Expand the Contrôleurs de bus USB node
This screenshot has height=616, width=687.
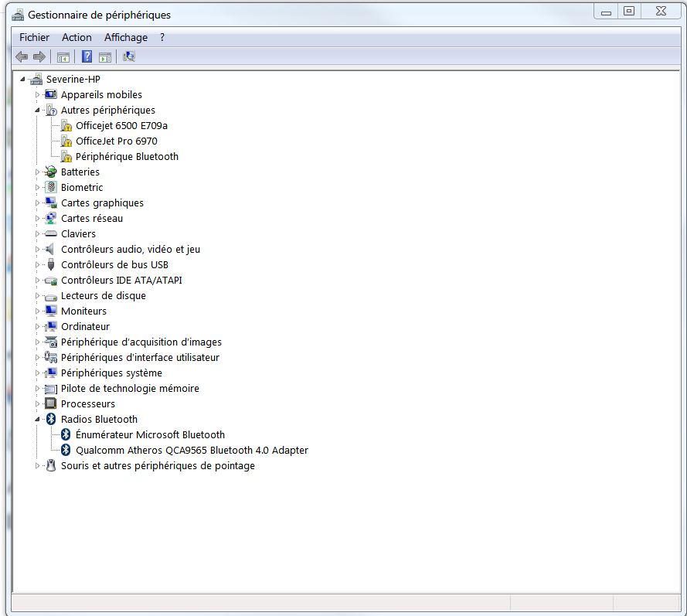tap(36, 264)
